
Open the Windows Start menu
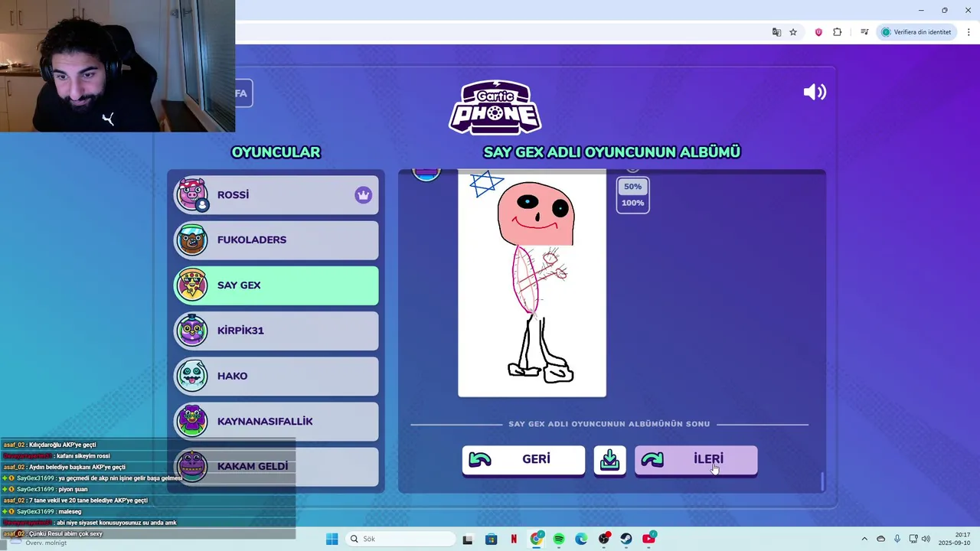click(x=332, y=539)
